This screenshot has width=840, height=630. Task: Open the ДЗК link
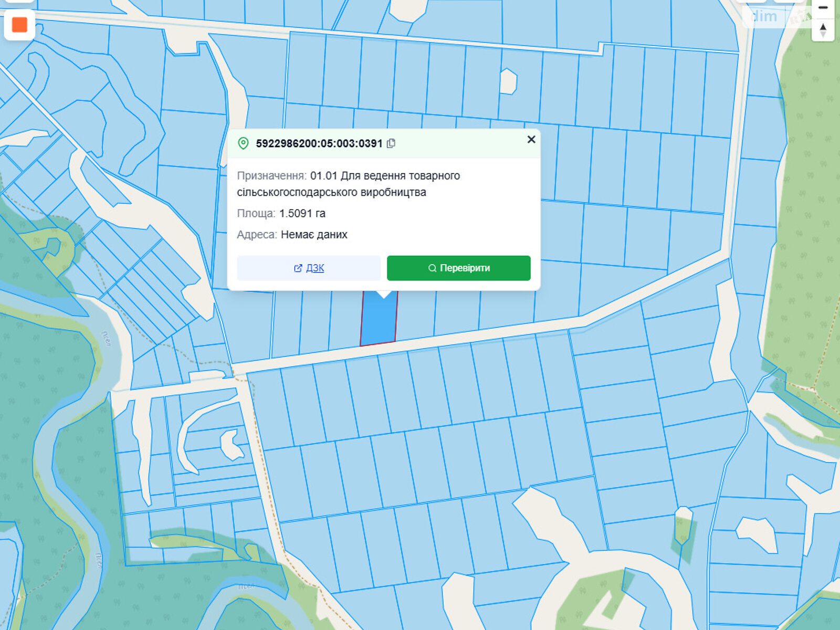[315, 268]
